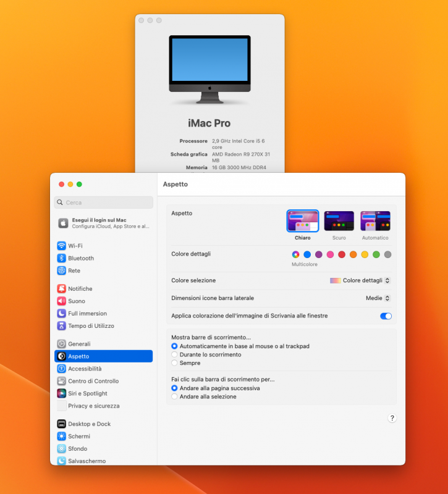Open Privacy e sicurezza pane
448x494 pixels.
point(103,406)
